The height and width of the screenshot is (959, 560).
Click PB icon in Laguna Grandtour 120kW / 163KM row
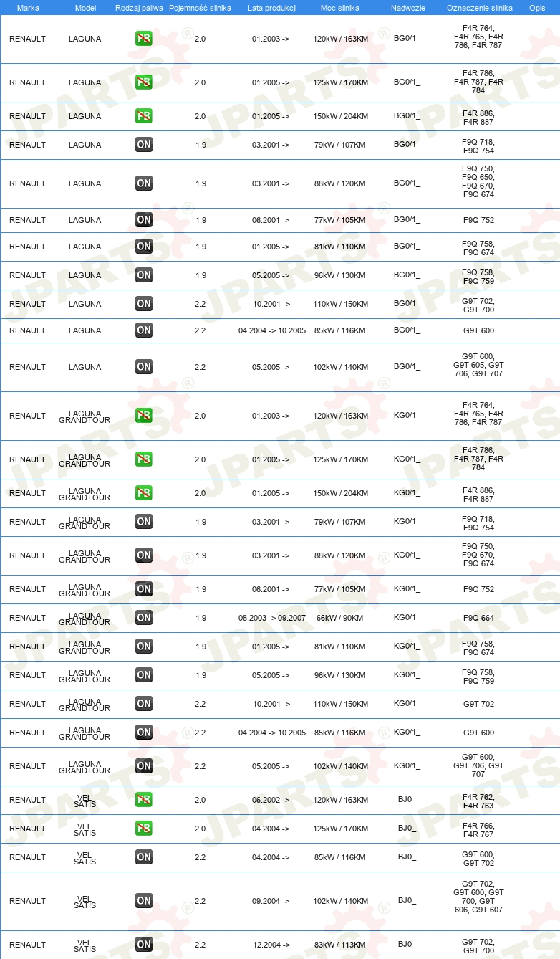coord(144,416)
